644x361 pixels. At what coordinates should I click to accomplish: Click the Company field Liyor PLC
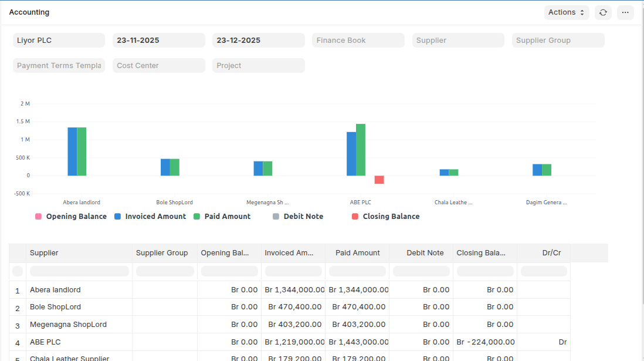(59, 41)
